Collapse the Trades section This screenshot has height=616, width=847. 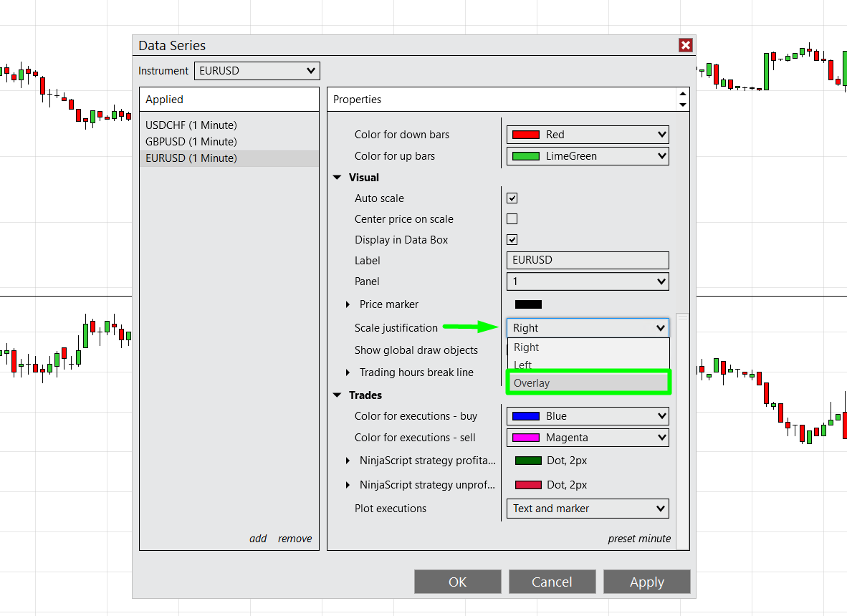point(338,395)
